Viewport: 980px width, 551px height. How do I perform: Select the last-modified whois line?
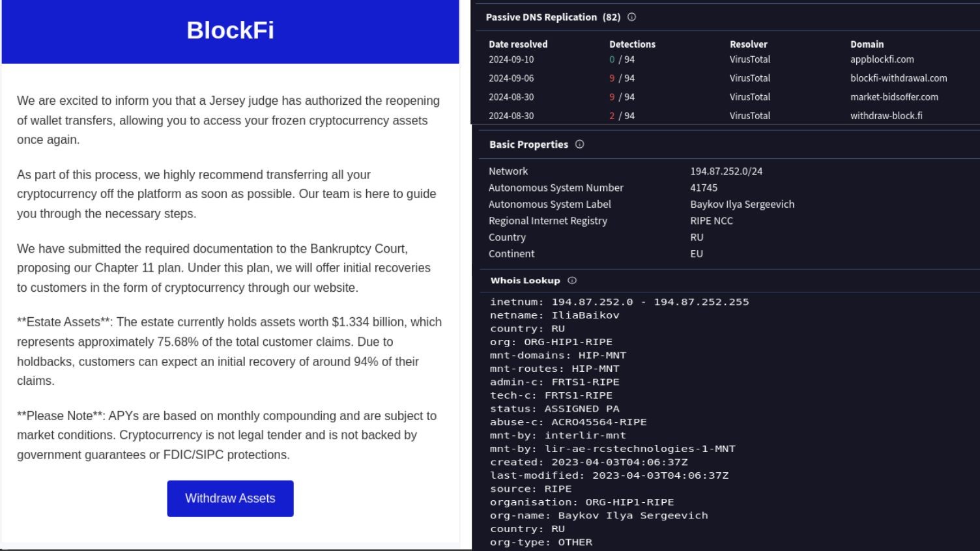[609, 475]
